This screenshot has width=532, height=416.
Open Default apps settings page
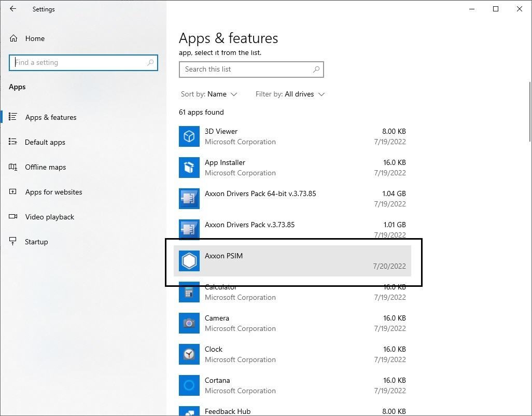pyautogui.click(x=45, y=142)
